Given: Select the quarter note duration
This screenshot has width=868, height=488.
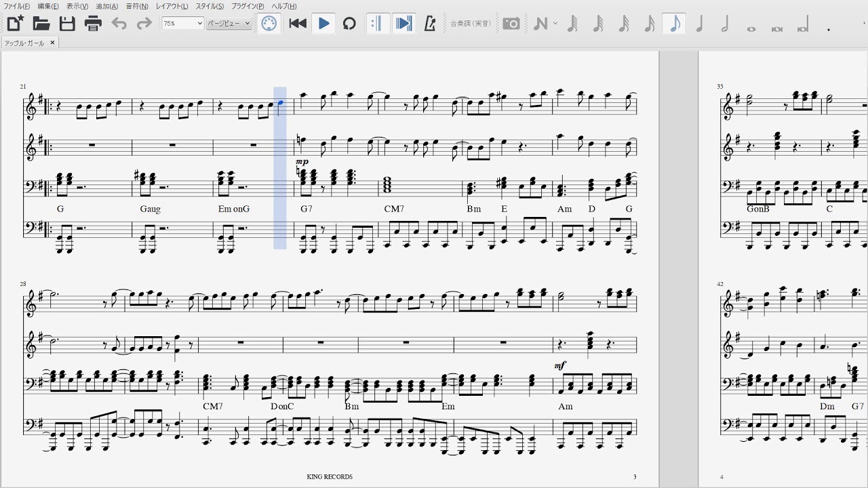Looking at the screenshot, I should (x=699, y=24).
